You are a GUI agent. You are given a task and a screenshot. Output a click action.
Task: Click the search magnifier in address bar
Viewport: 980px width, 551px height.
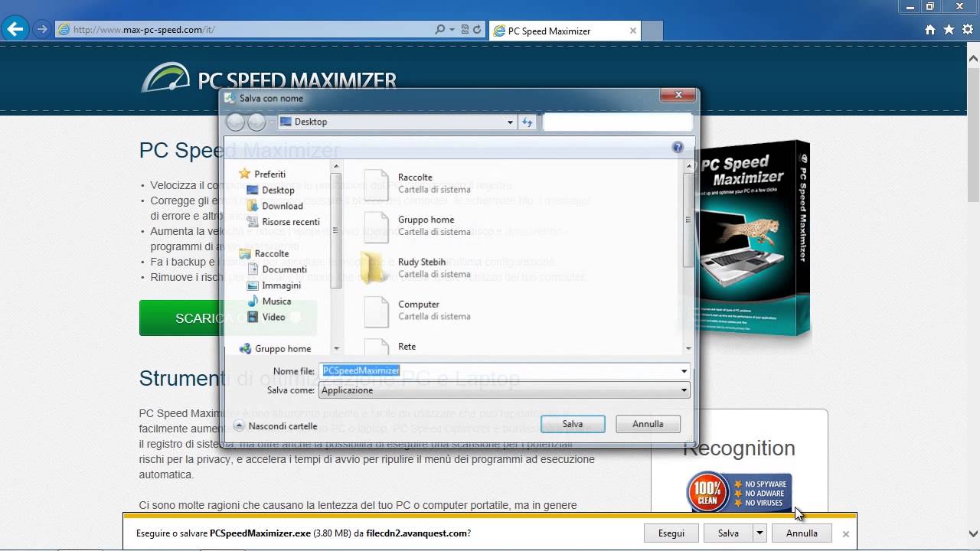(x=439, y=30)
